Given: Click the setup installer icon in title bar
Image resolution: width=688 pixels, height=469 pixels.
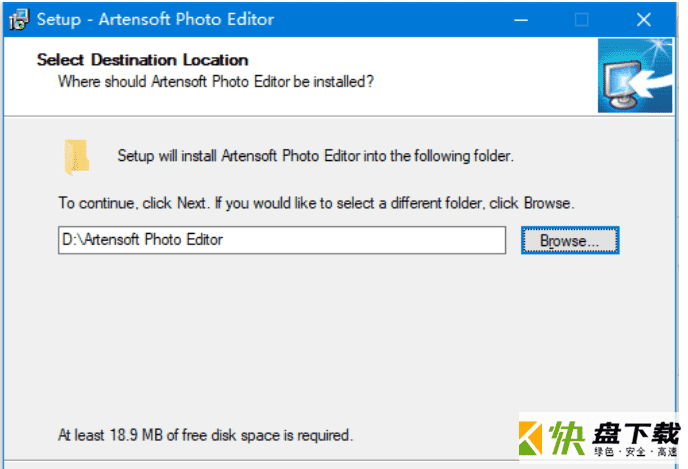Looking at the screenshot, I should tap(19, 19).
